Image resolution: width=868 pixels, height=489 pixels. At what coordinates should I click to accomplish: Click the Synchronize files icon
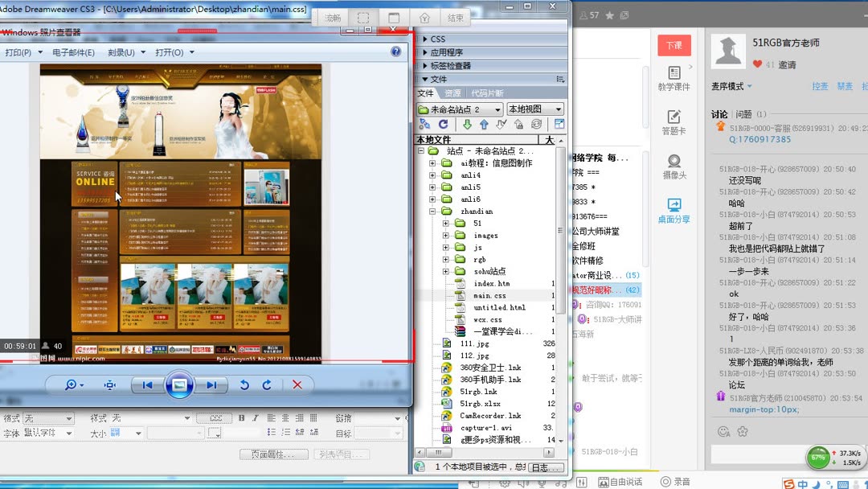[x=536, y=124]
